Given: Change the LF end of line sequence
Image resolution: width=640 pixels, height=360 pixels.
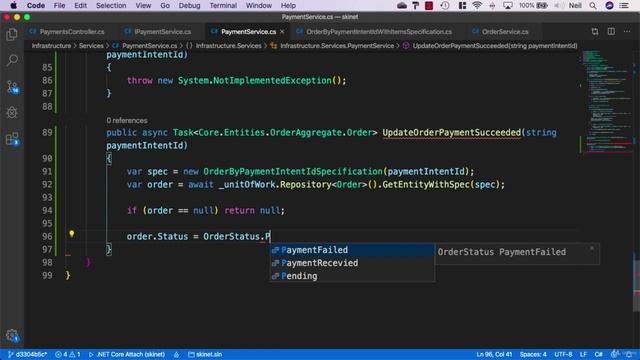Looking at the screenshot, I should point(583,354).
